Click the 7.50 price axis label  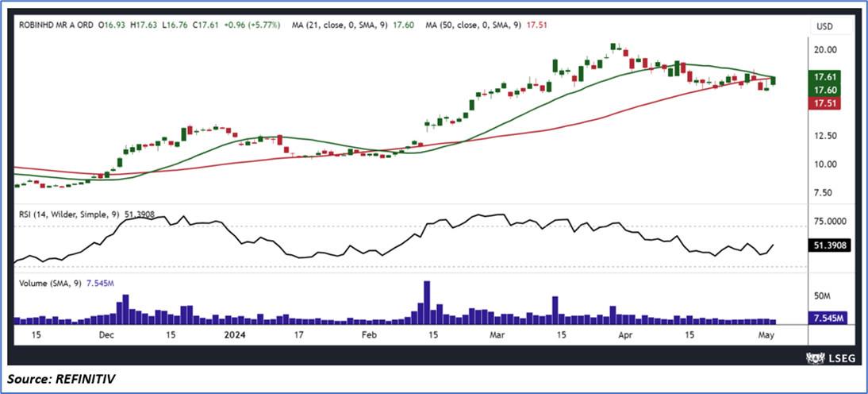(x=824, y=193)
